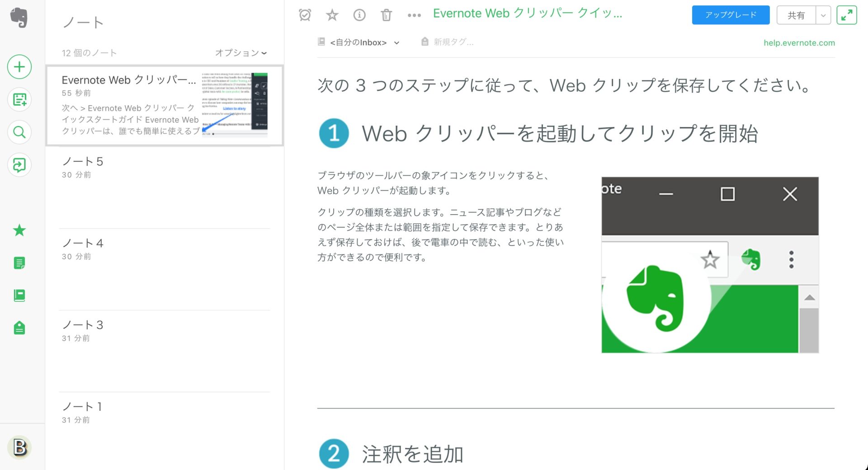Open tags icon in sidebar
This screenshot has height=470, width=868.
click(19, 328)
